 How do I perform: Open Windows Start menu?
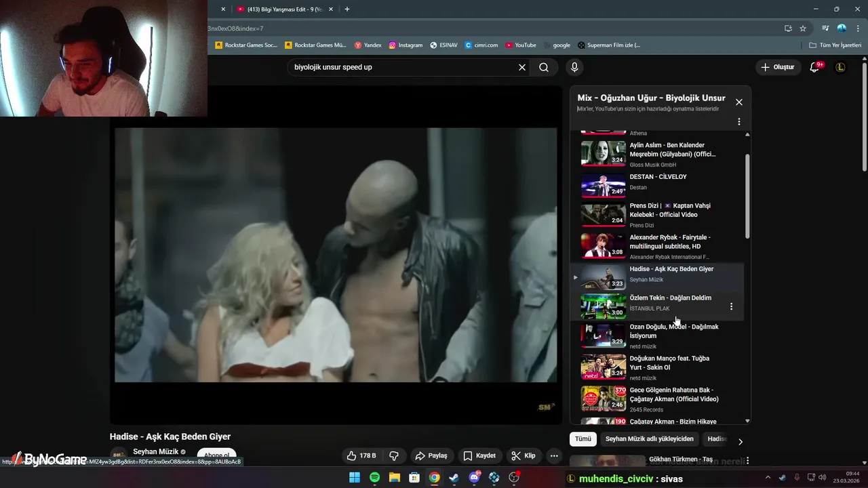click(x=355, y=478)
